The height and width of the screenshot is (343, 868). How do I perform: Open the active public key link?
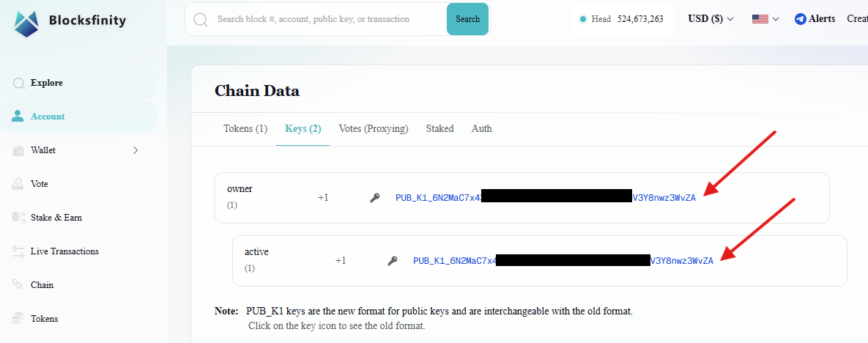(x=563, y=261)
